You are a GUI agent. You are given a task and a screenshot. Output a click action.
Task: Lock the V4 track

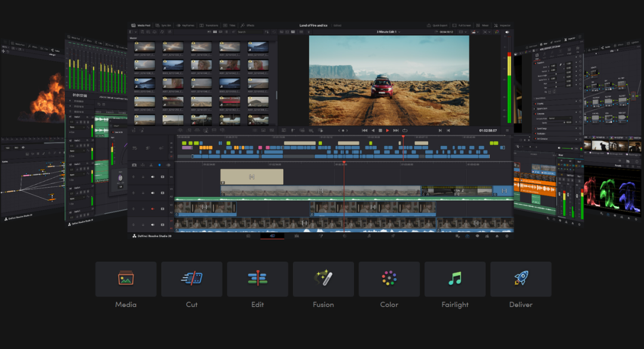143,177
